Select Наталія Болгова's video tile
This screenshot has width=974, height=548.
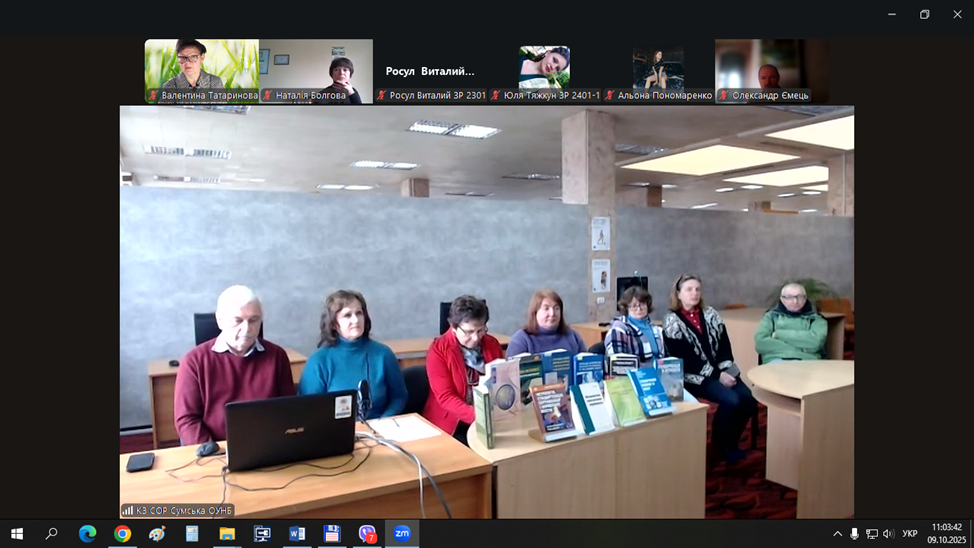pos(316,70)
